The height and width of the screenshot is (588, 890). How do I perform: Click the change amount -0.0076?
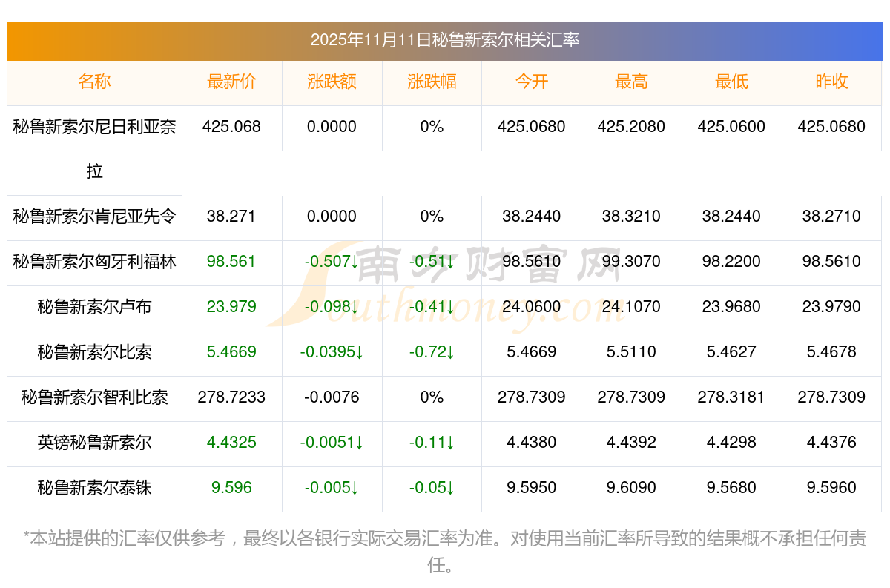point(332,397)
